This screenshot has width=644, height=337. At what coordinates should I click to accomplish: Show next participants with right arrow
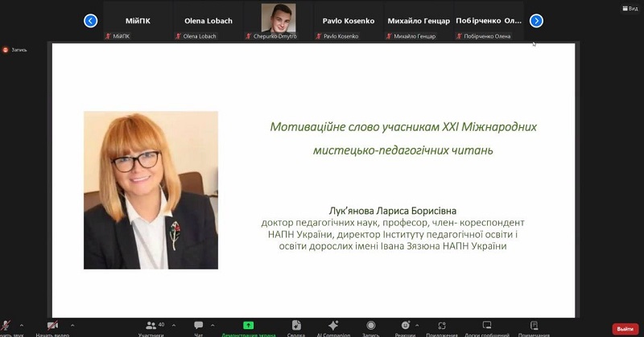tap(536, 21)
